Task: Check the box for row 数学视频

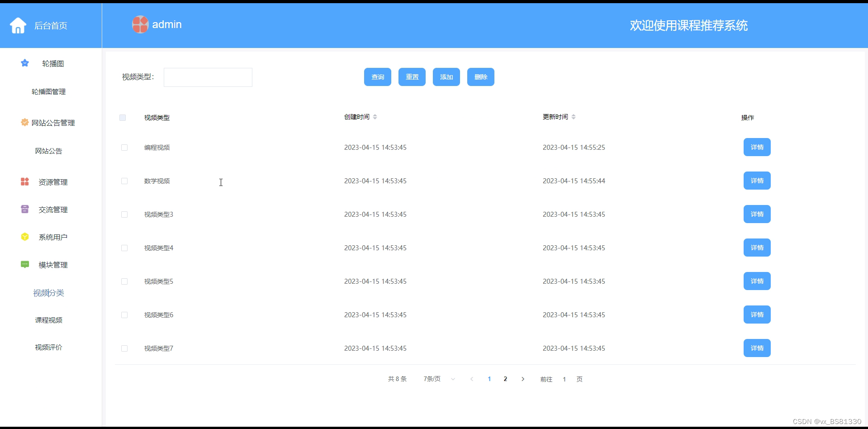Action: click(124, 181)
